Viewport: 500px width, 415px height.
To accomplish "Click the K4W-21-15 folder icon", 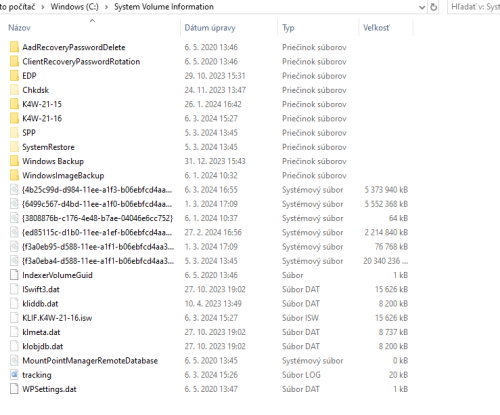I will tap(14, 104).
